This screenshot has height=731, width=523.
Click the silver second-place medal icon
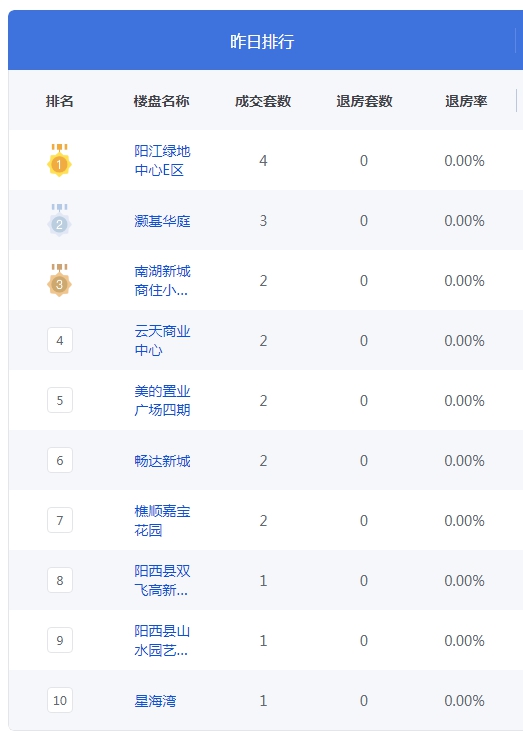point(59,220)
